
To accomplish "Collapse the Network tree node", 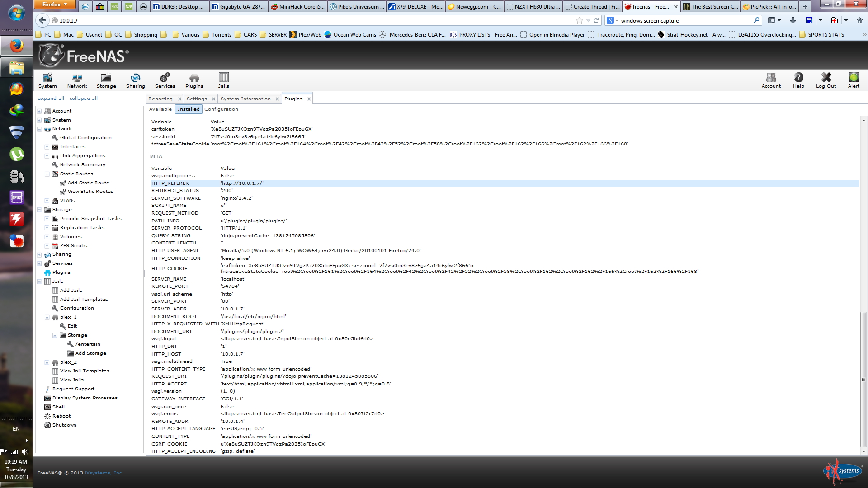I will point(39,129).
